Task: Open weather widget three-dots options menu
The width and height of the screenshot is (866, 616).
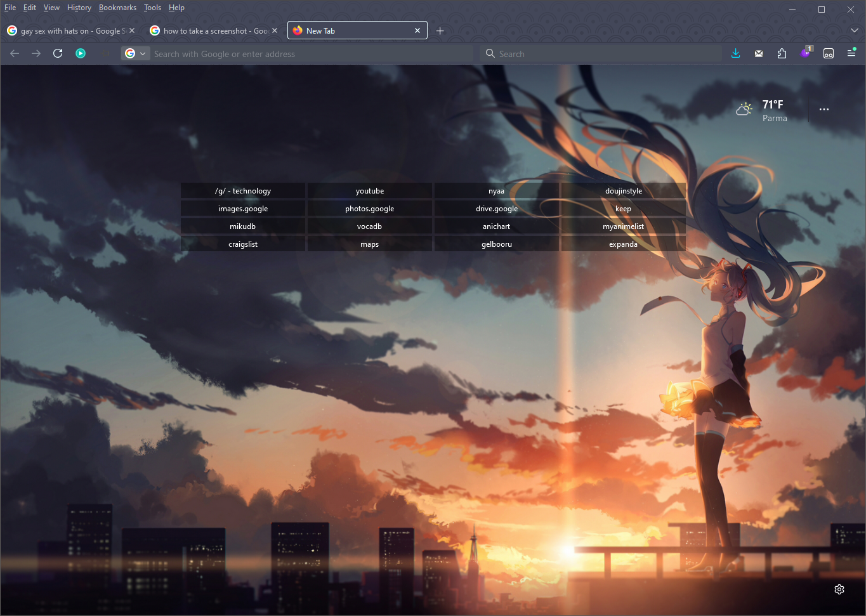Action: (824, 109)
